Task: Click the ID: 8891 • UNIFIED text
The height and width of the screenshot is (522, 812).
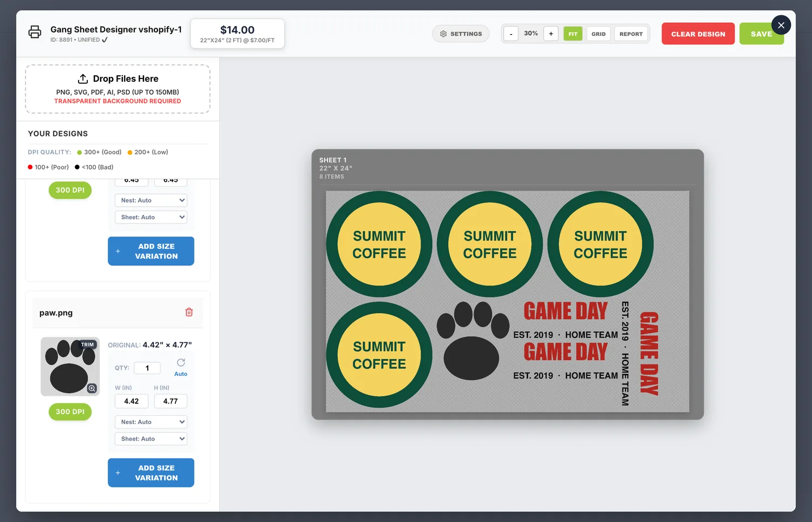Action: click(x=79, y=40)
